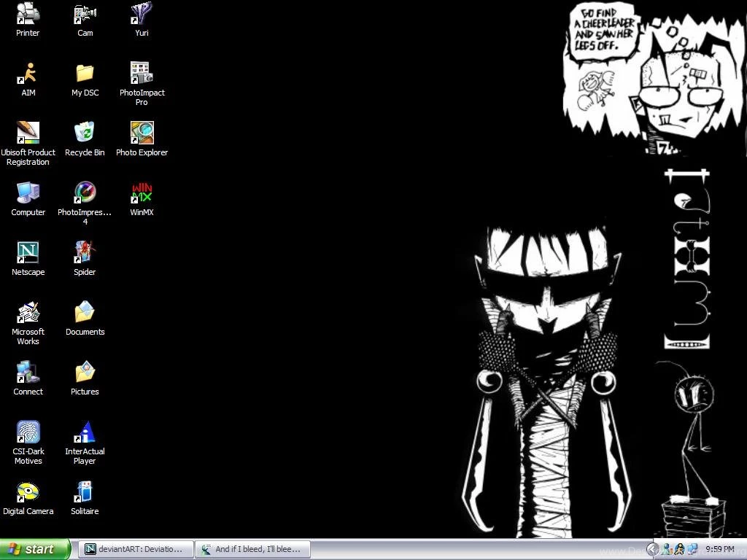Open PhotoImpact Pro

pyautogui.click(x=142, y=74)
